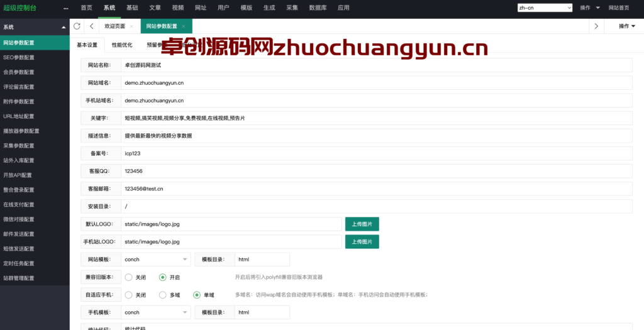Open 站群管理配置 in sidebar
The image size is (644, 330).
35,278
